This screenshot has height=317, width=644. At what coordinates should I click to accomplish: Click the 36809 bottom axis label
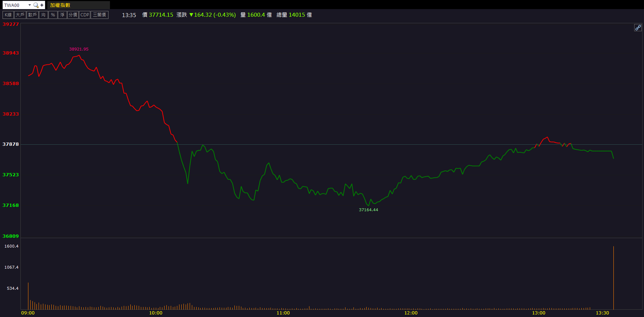pyautogui.click(x=11, y=236)
